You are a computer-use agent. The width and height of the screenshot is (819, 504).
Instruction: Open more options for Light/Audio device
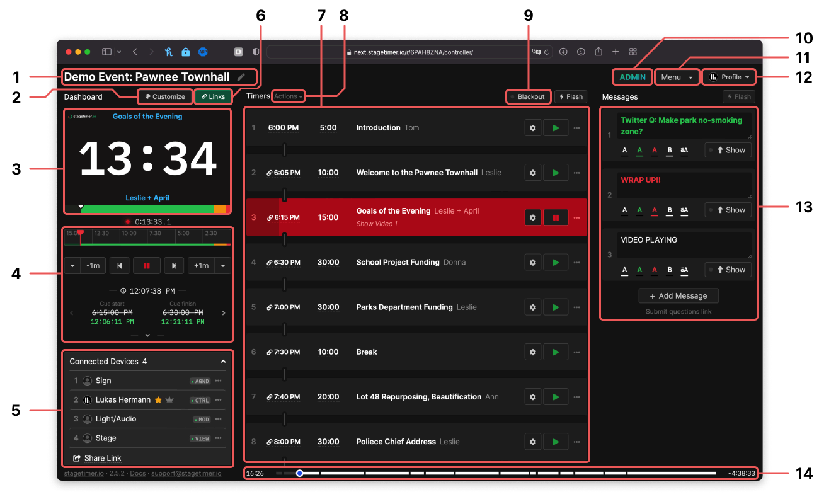point(218,419)
